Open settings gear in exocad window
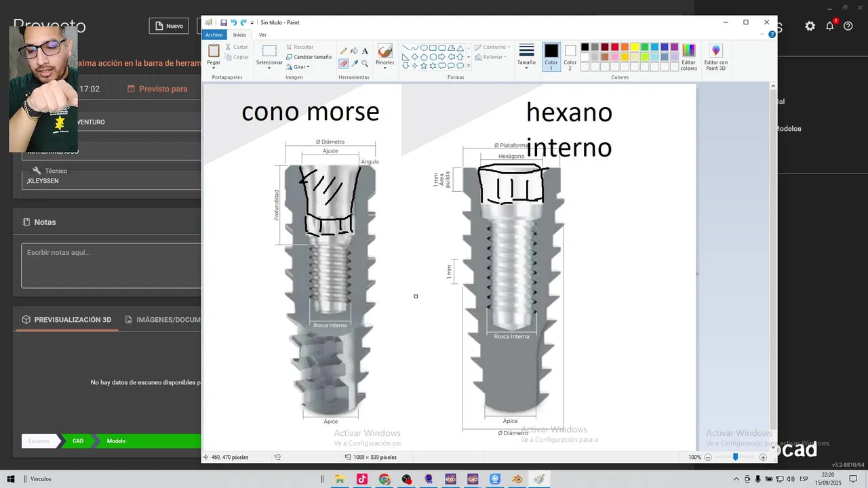 (x=810, y=26)
